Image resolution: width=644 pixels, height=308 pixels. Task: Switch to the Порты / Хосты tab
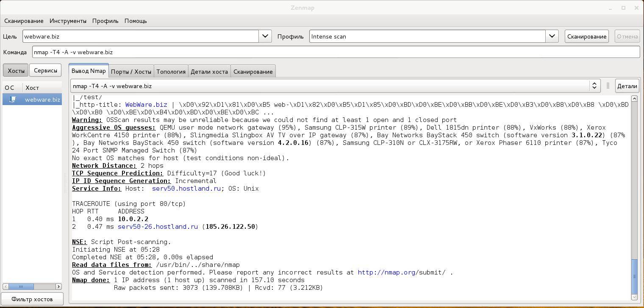click(131, 72)
